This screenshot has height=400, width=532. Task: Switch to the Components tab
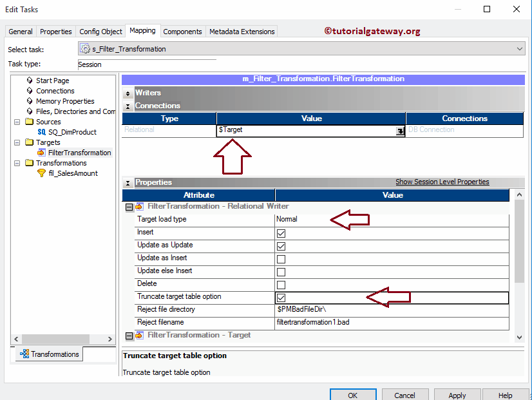point(182,31)
